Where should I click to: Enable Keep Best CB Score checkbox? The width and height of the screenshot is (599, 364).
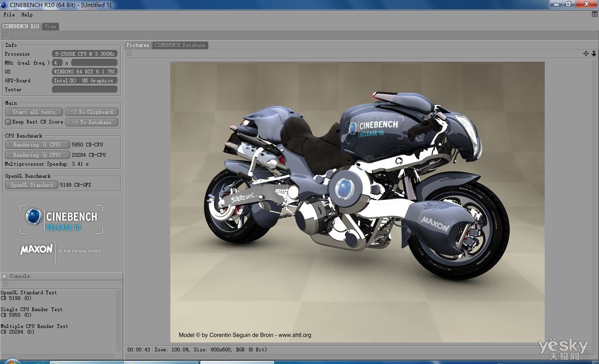click(x=8, y=122)
